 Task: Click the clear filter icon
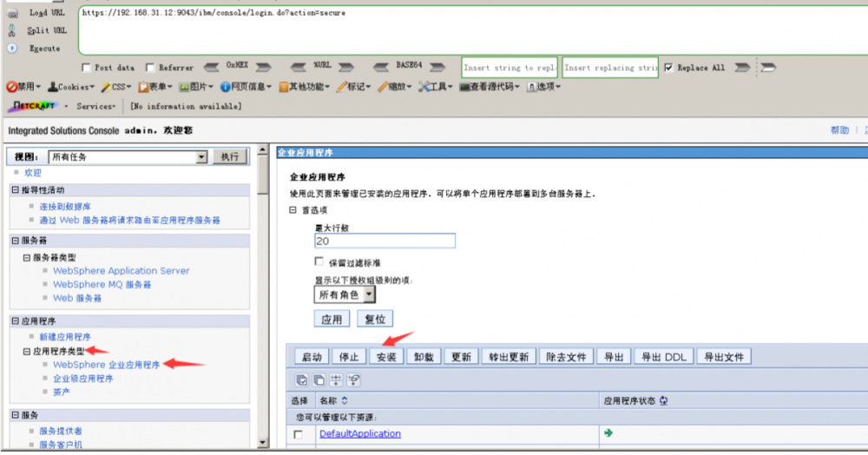353,379
